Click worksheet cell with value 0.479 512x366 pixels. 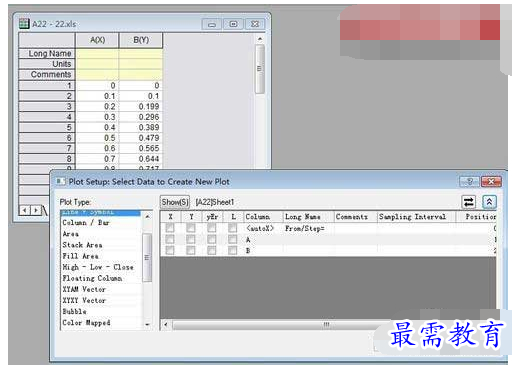click(141, 138)
